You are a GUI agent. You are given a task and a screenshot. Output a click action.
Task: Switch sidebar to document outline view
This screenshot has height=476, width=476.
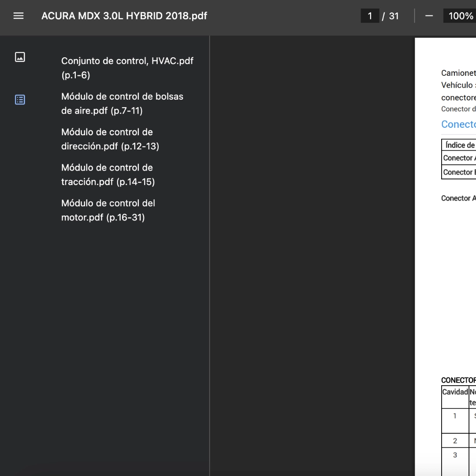click(20, 100)
